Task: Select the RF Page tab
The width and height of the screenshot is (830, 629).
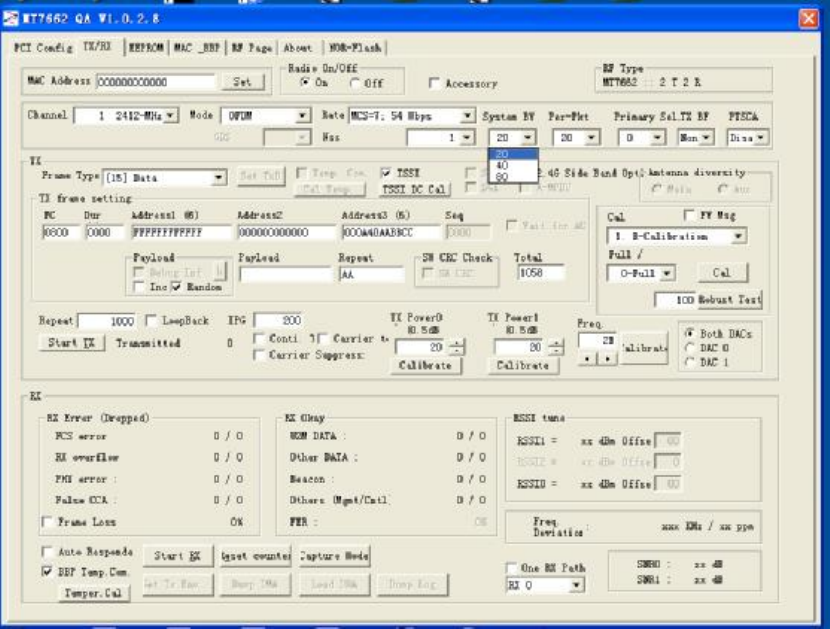Action: 251,48
